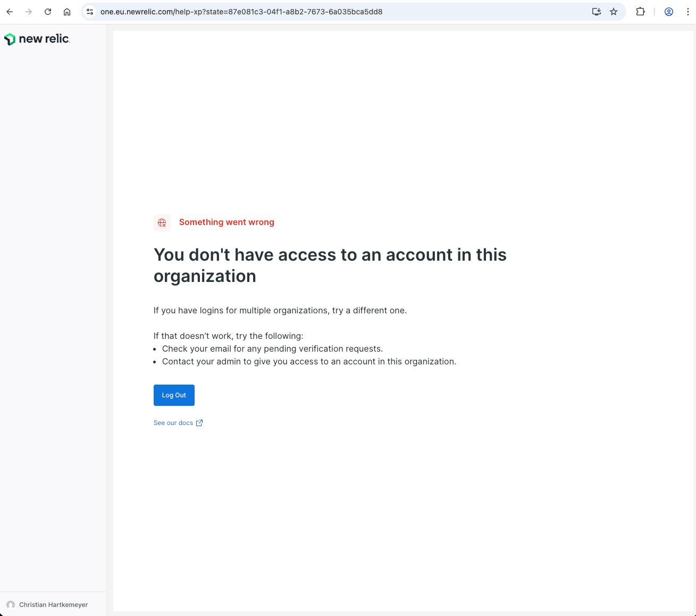Bookmark this page with the star
696x616 pixels.
point(614,12)
